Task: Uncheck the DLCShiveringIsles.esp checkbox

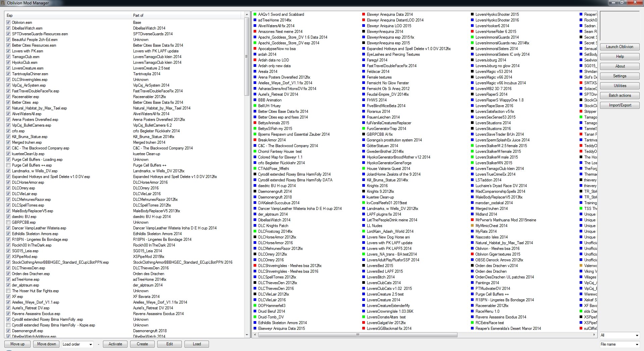Action: 8,80
